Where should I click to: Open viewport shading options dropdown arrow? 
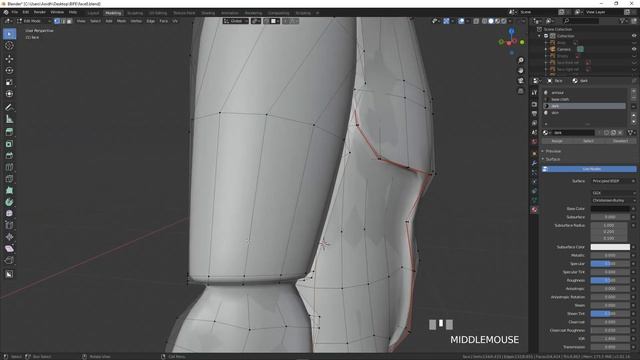point(510,21)
